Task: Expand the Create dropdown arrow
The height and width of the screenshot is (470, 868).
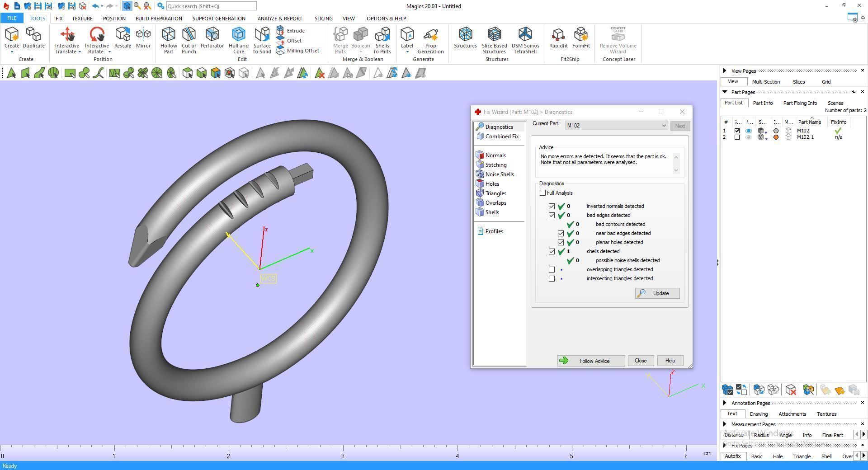Action: [12, 52]
